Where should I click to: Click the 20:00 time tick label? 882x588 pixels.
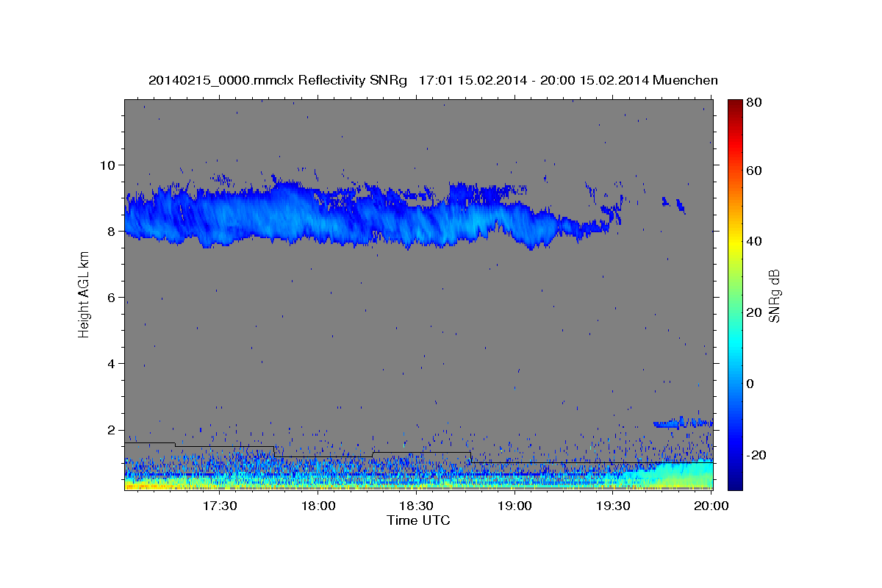pyautogui.click(x=711, y=506)
